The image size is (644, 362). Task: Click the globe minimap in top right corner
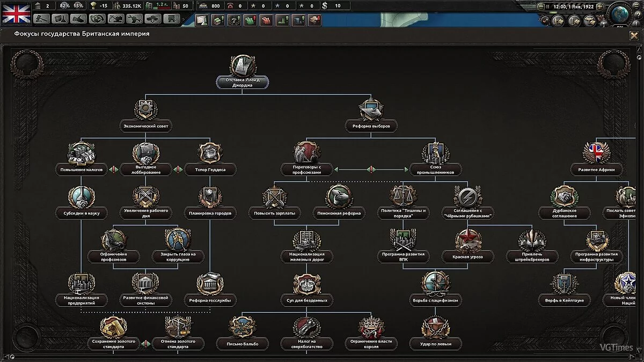coord(620,13)
